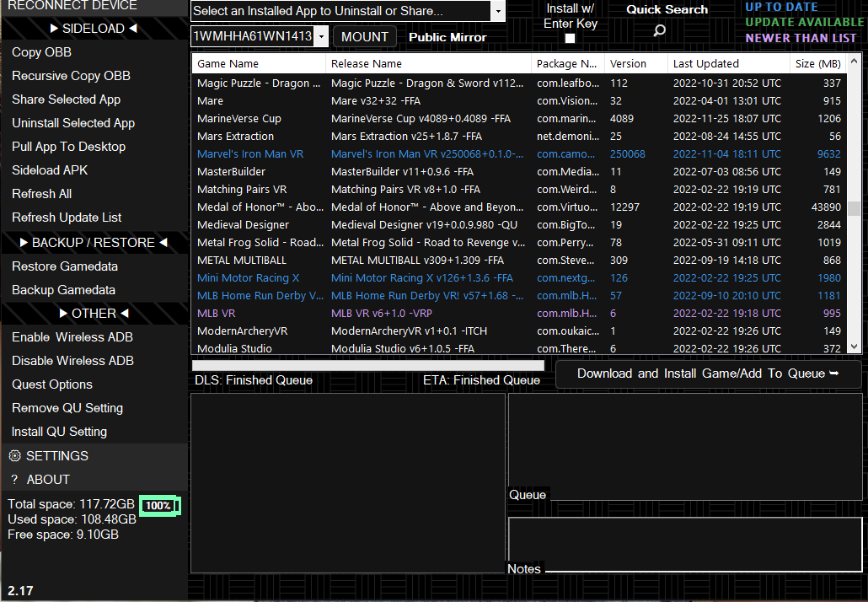Sort by Last Updated column header

728,64
